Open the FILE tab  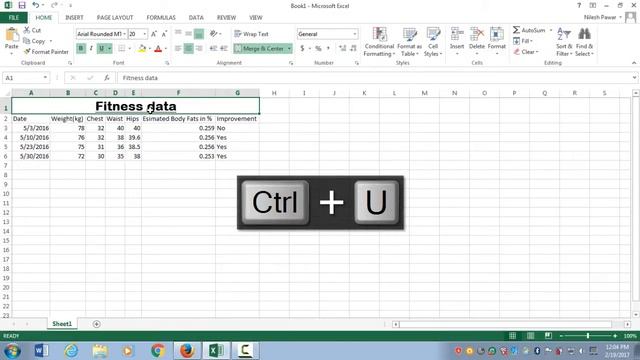pyautogui.click(x=14, y=18)
